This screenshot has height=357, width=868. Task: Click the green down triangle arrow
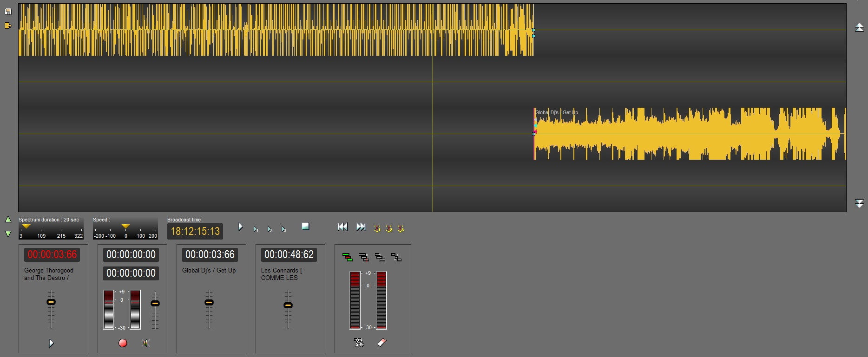point(8,234)
